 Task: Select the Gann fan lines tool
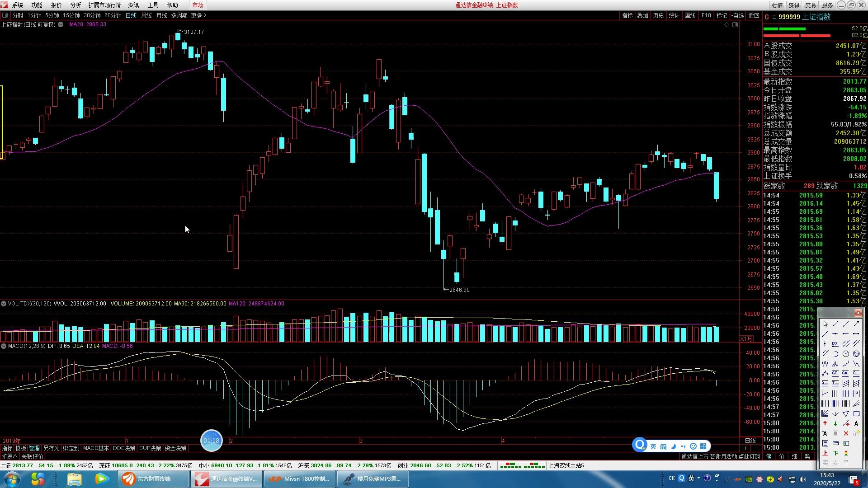[x=825, y=414]
